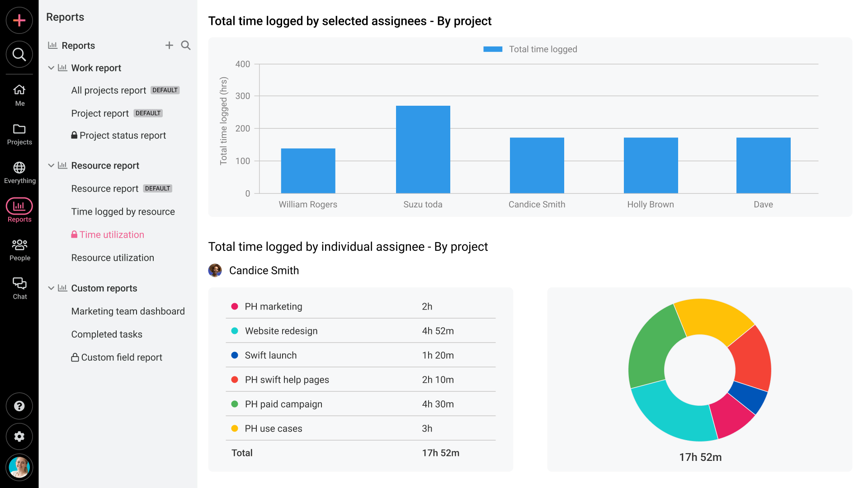868x488 pixels.
Task: Open settings via the gear icon
Action: point(19,436)
